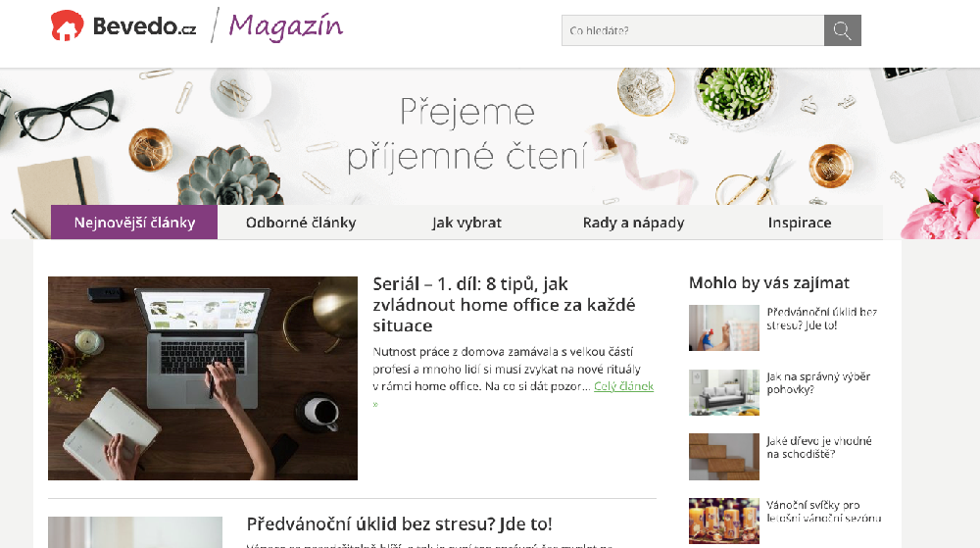Screen dimensions: 980x548
Task: Focus the 'Co hledáte?' search field
Action: coord(693,30)
